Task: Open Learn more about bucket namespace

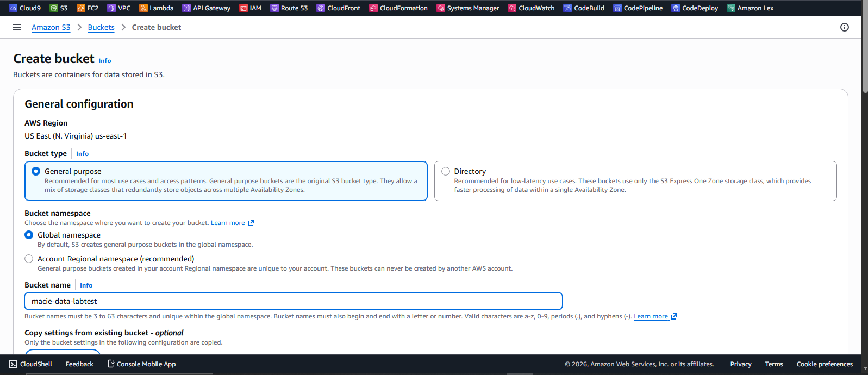Action: 228,223
